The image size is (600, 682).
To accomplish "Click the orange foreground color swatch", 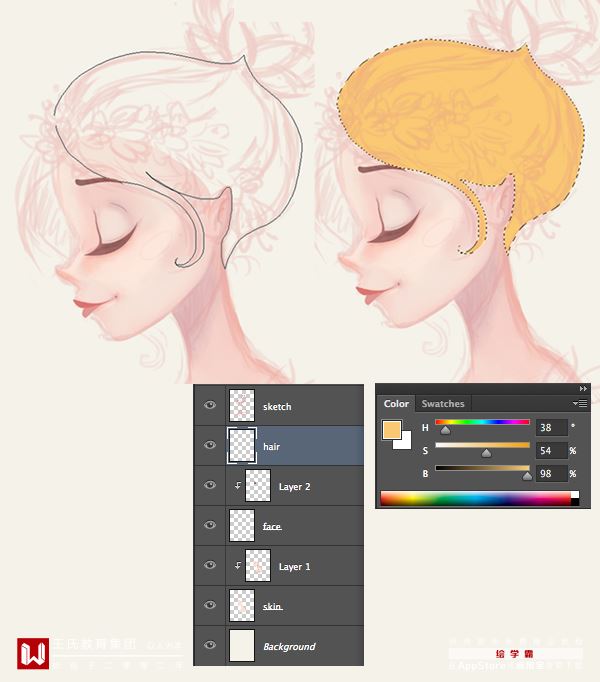I will 392,430.
